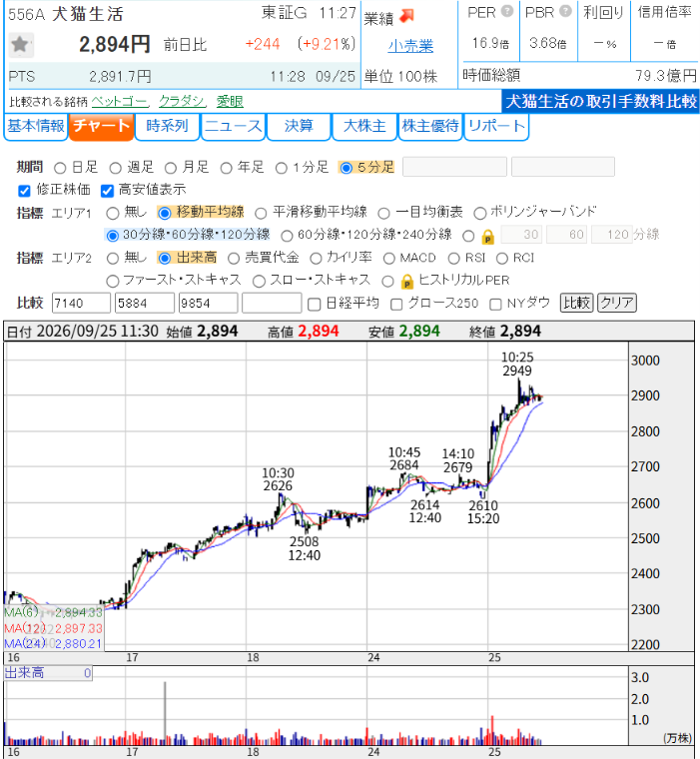Click the custom average field showing 120

[612, 235]
